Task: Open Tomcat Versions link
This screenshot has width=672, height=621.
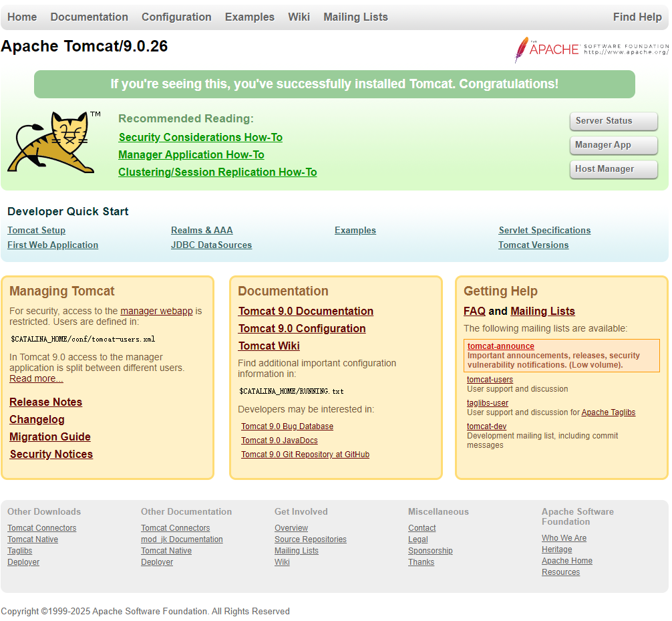Action: (534, 245)
